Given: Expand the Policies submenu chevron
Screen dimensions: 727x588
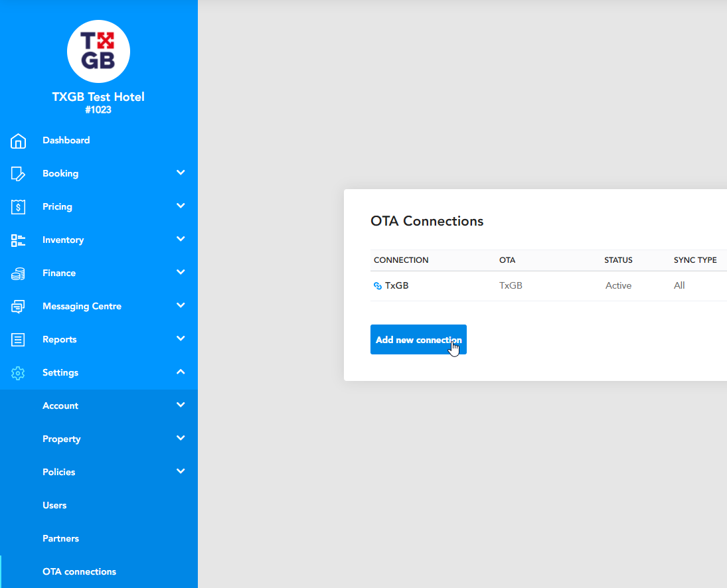Looking at the screenshot, I should (x=181, y=471).
